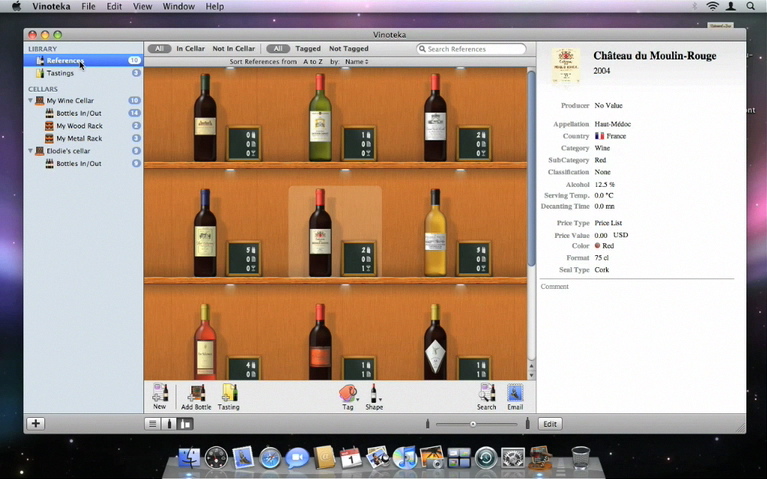Click the Add Bottle toolbar icon

[196, 396]
